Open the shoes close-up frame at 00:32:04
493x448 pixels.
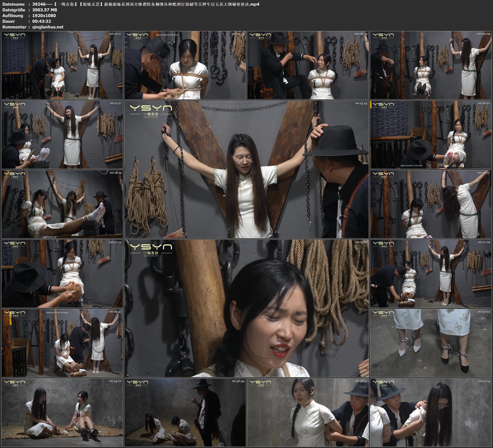click(x=431, y=343)
